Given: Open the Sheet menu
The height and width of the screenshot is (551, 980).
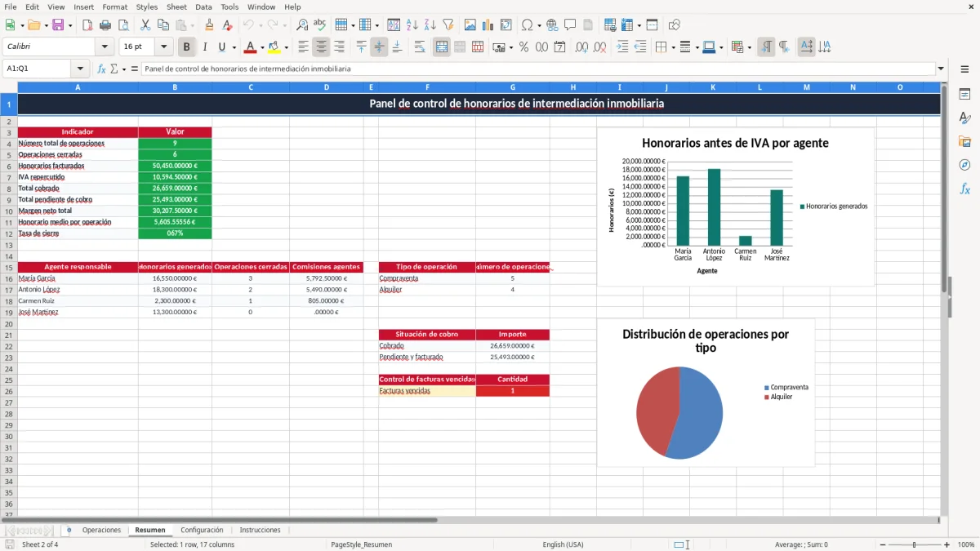Looking at the screenshot, I should [x=176, y=7].
